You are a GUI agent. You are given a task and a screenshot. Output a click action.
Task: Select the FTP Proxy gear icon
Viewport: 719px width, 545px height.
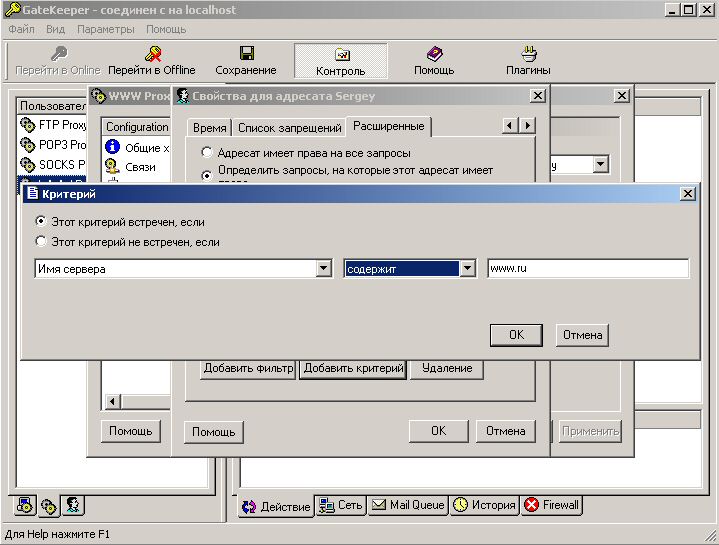pyautogui.click(x=28, y=124)
